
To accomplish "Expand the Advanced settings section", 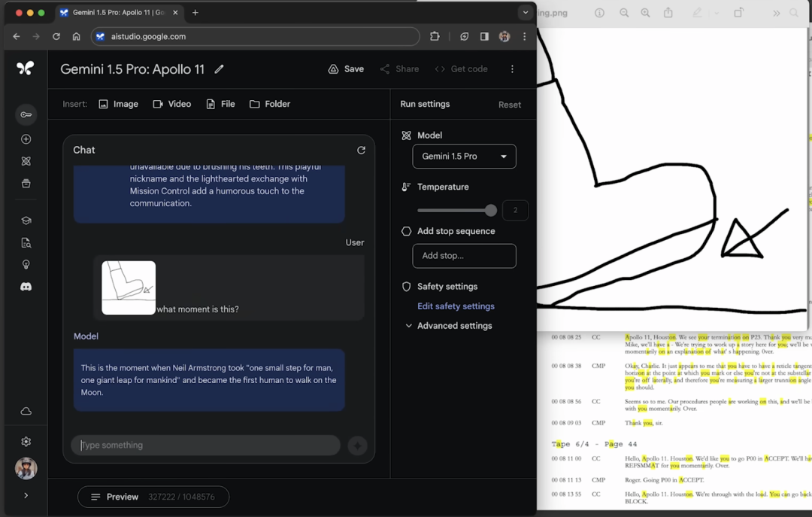I will [448, 326].
